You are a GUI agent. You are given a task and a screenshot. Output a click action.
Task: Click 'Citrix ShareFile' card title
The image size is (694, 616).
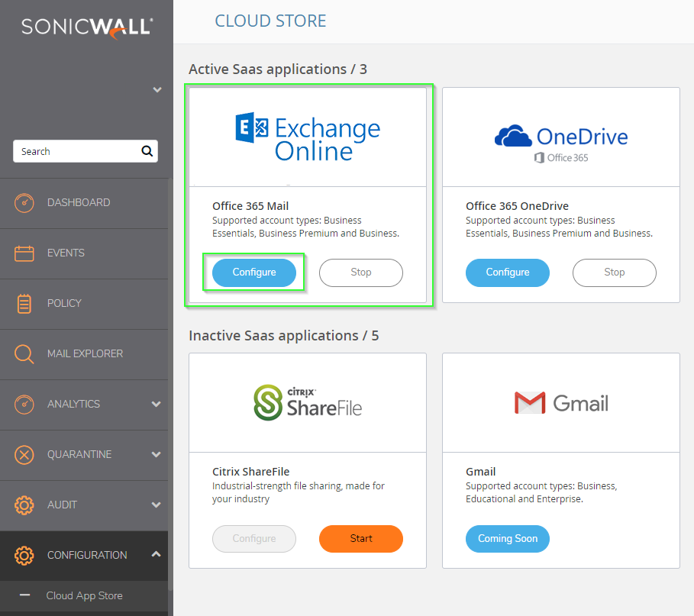[250, 472]
